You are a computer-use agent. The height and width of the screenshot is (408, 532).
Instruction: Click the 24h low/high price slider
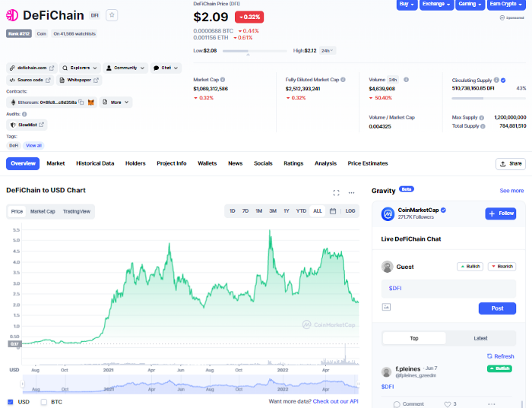(x=255, y=51)
